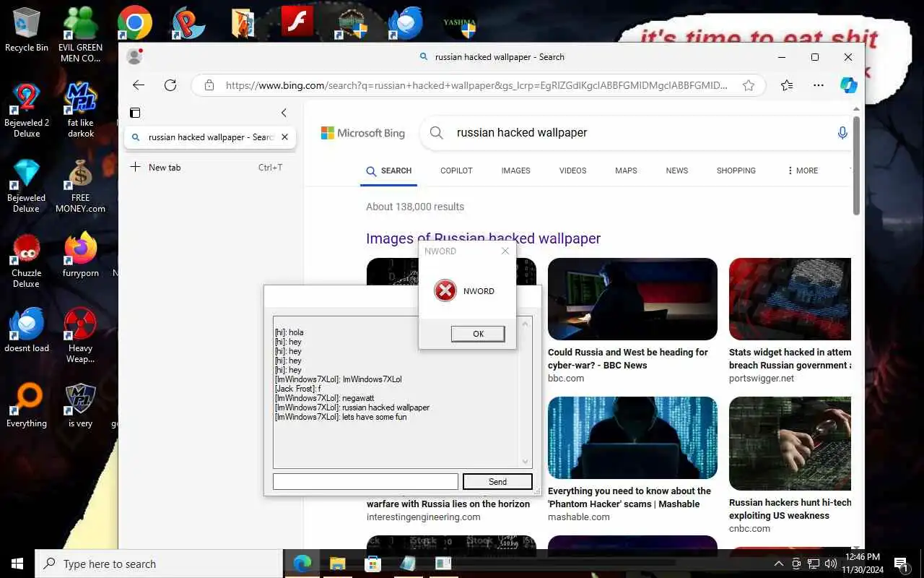Open the Windows Start menu
This screenshot has height=578, width=924.
click(x=17, y=564)
